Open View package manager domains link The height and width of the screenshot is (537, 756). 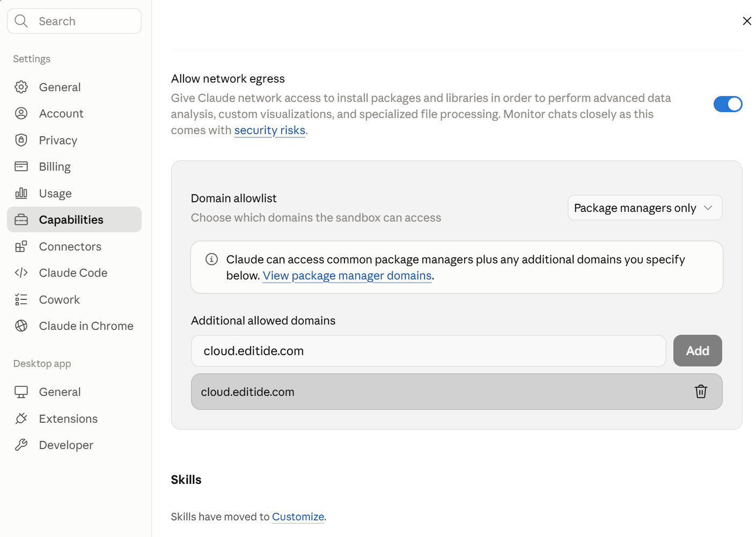click(x=347, y=276)
